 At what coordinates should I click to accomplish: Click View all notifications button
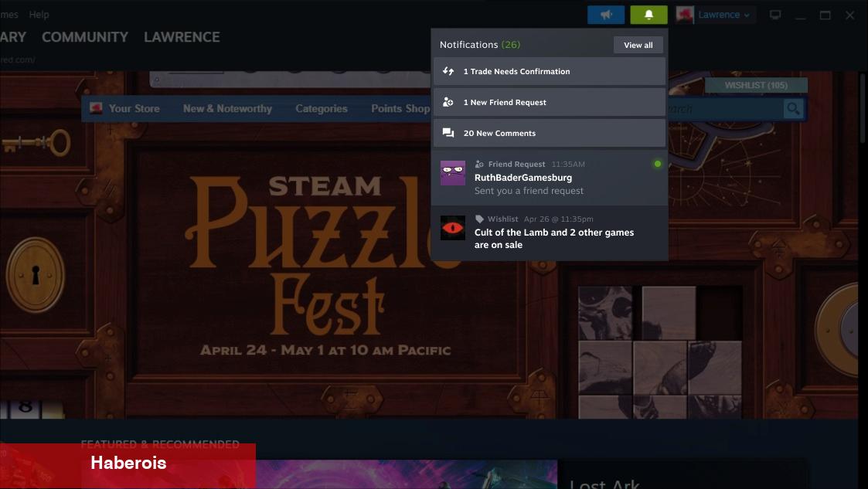tap(638, 45)
